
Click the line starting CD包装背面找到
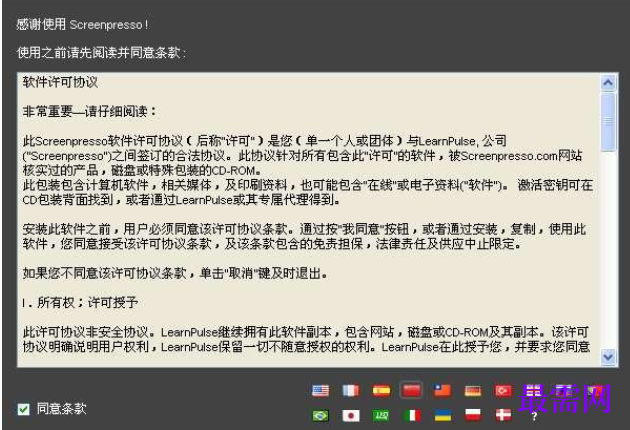coord(181,199)
